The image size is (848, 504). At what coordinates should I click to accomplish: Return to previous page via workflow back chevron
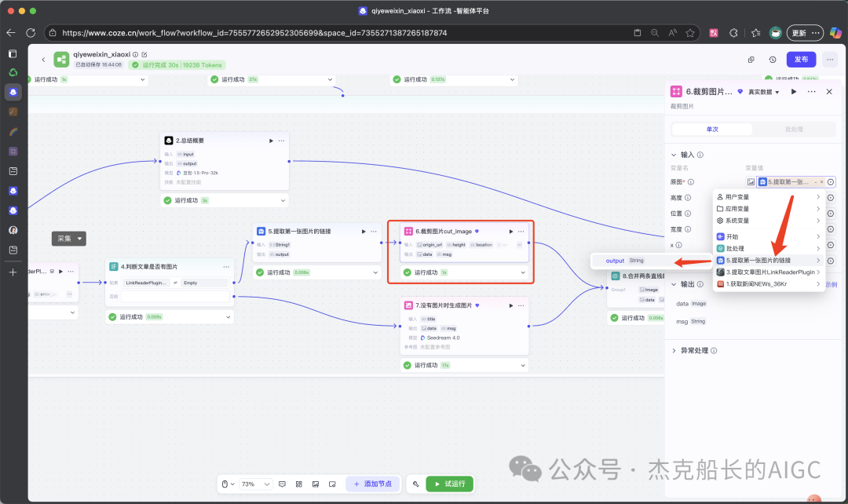[43, 60]
